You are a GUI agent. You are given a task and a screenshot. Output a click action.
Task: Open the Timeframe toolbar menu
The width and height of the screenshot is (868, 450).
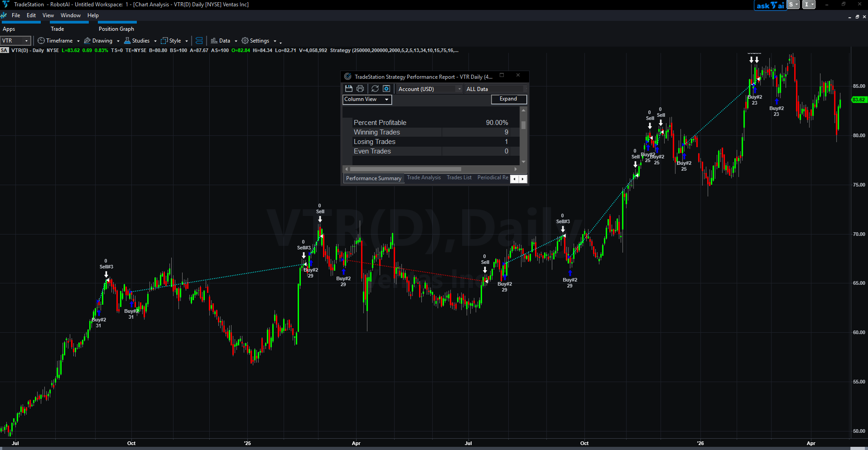(x=58, y=41)
